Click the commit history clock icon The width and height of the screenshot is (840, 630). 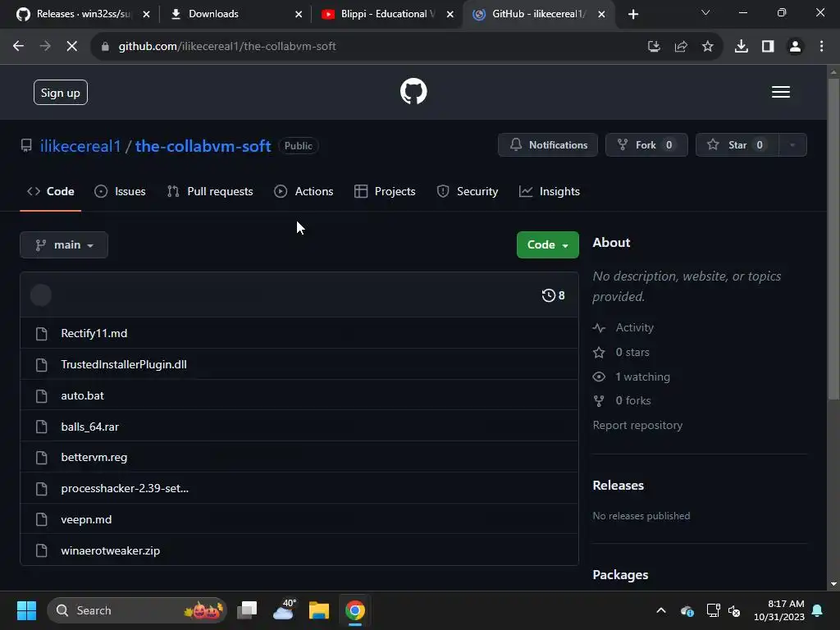pos(549,295)
